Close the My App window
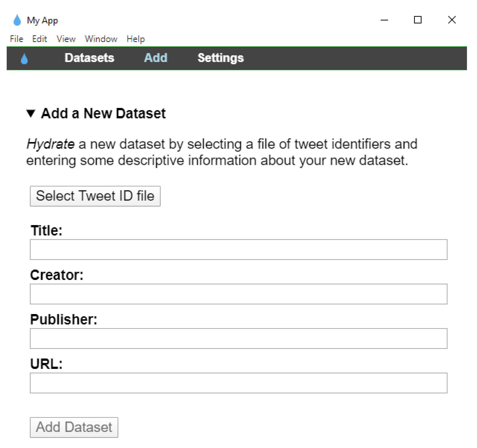The height and width of the screenshot is (448, 477). 452,20
